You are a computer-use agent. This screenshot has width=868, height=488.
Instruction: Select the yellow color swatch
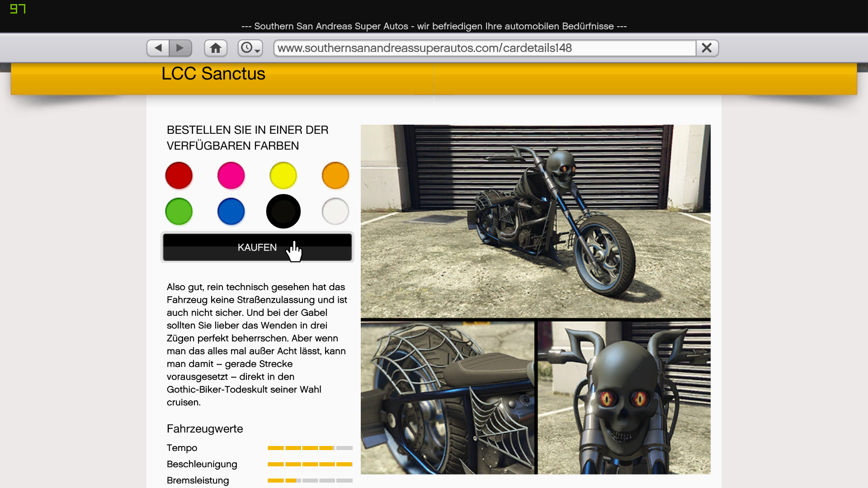tap(284, 175)
